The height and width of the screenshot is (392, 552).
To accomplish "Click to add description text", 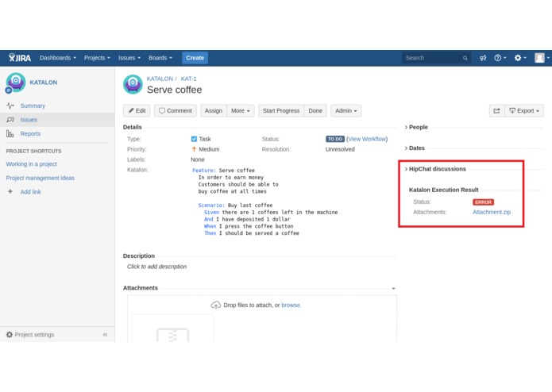I will tap(156, 267).
